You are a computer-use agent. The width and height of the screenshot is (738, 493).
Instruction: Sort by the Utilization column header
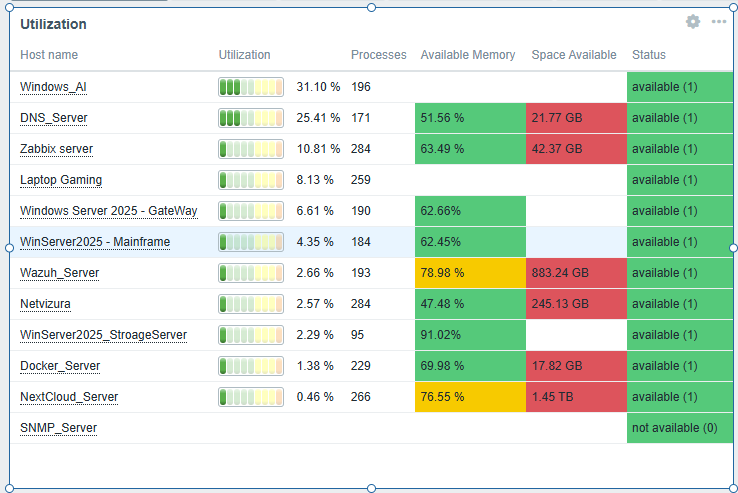(245, 55)
